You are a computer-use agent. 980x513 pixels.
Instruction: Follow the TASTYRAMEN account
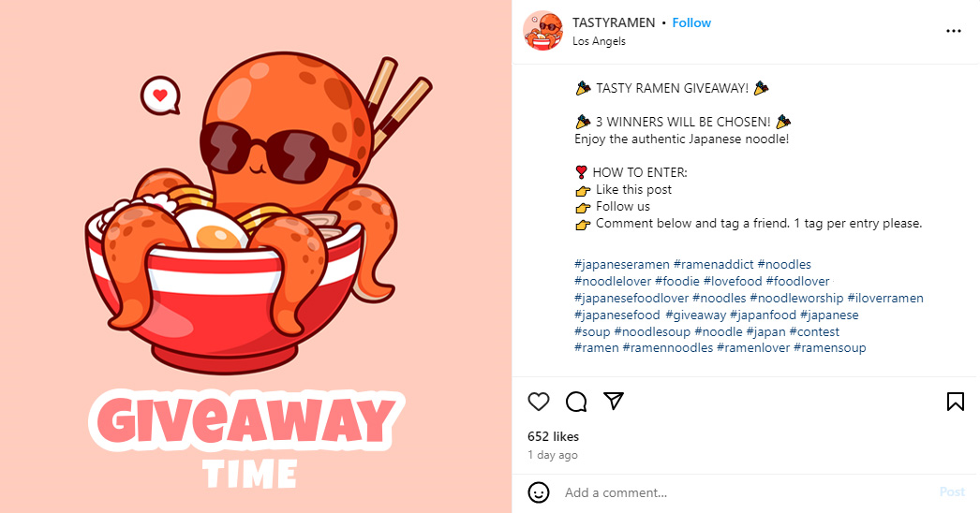691,22
